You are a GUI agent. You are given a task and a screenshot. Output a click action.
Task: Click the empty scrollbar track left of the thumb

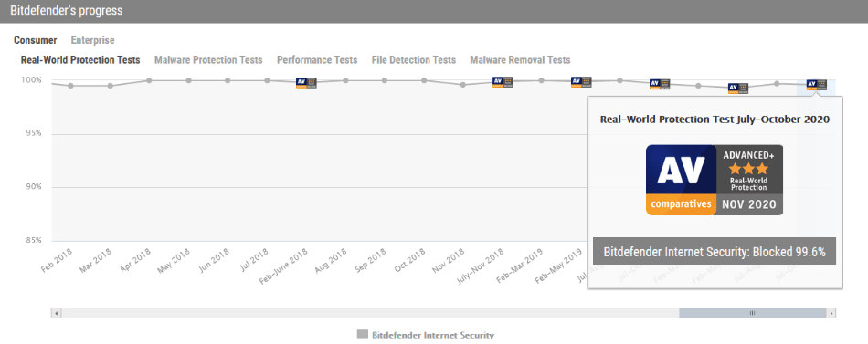(370, 313)
